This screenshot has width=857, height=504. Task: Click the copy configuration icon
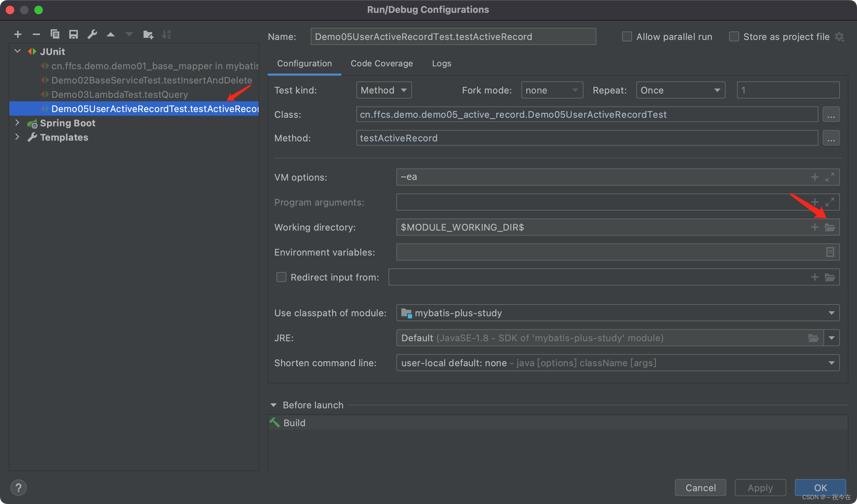tap(55, 34)
